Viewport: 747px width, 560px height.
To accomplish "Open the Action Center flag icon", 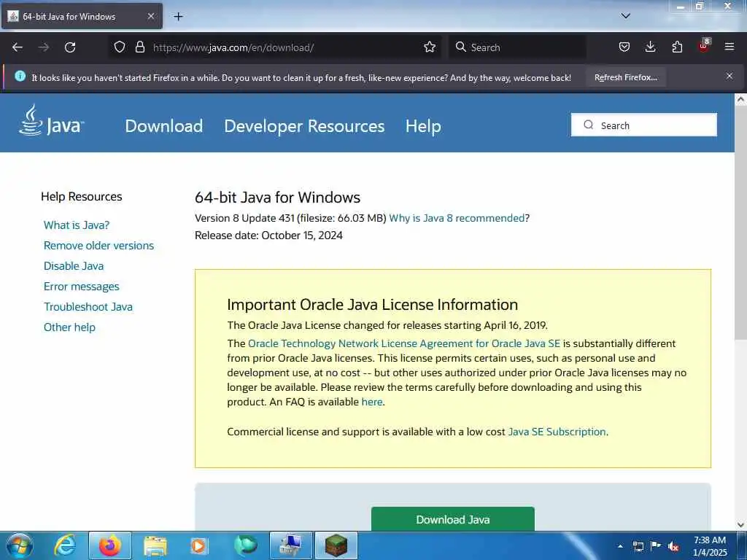I will click(656, 545).
